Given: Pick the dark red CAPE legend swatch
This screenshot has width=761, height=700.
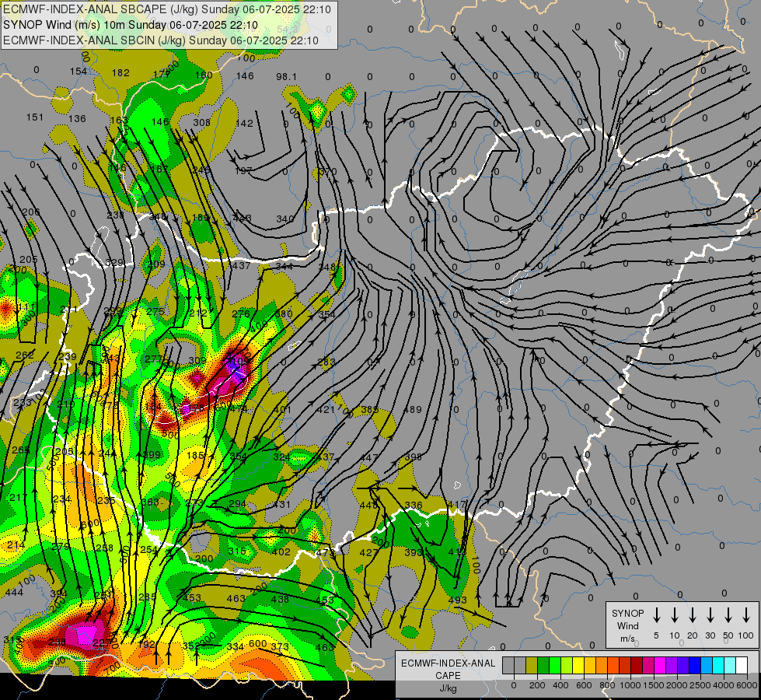Looking at the screenshot, I should [x=637, y=666].
